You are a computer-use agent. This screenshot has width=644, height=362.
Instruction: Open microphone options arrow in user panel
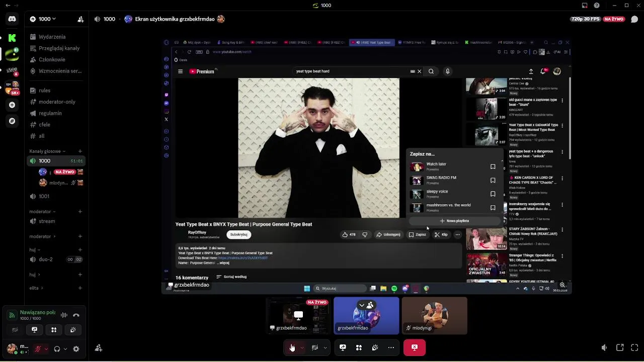pos(46,349)
